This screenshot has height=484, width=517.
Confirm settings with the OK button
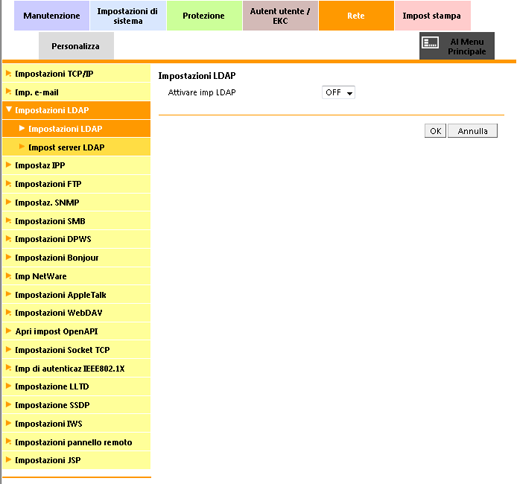(x=435, y=131)
